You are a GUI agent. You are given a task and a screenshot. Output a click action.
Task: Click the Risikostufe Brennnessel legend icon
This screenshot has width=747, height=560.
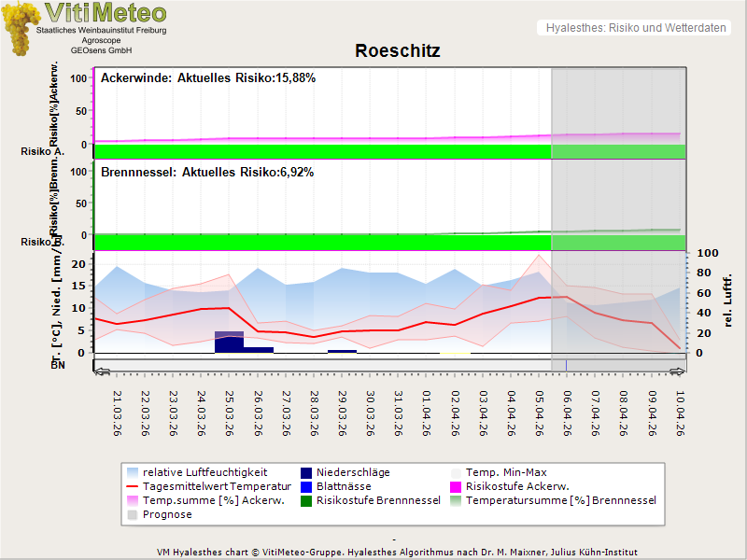[x=306, y=500]
